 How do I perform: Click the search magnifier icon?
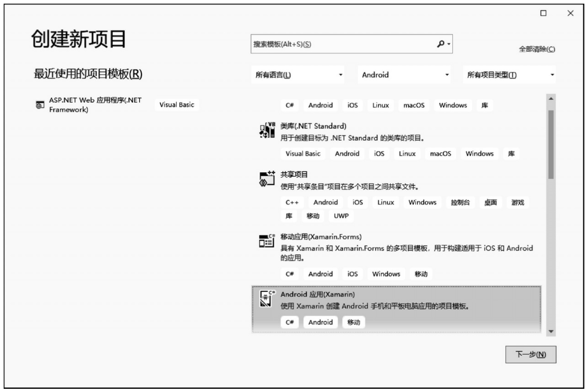[440, 44]
